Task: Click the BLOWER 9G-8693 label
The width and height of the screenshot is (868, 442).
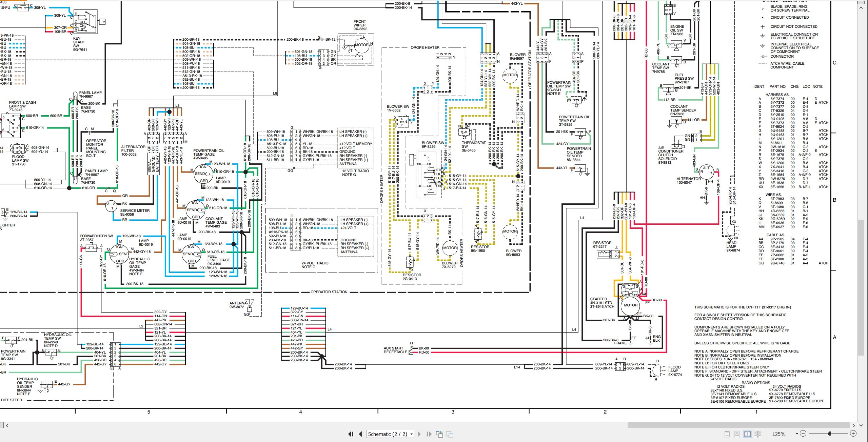Action: pyautogui.click(x=513, y=253)
